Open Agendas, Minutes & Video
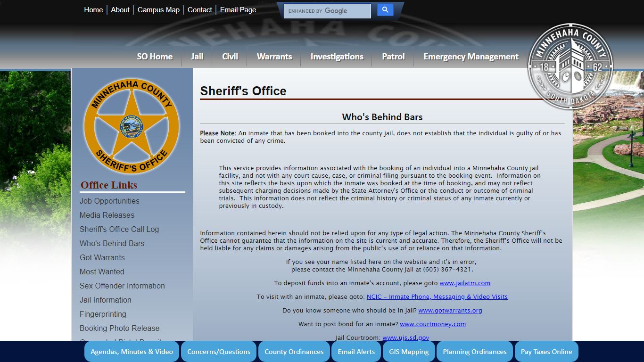Viewport: 644px width, 362px height. (132, 352)
